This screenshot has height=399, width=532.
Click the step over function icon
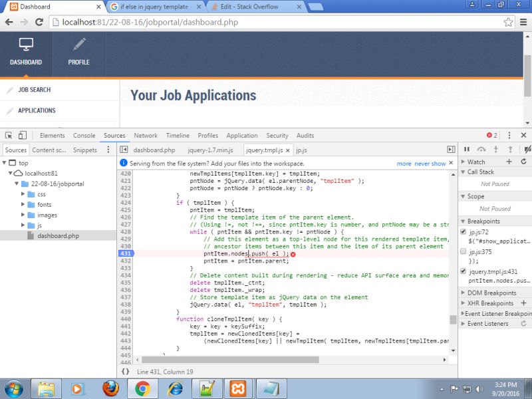481,149
